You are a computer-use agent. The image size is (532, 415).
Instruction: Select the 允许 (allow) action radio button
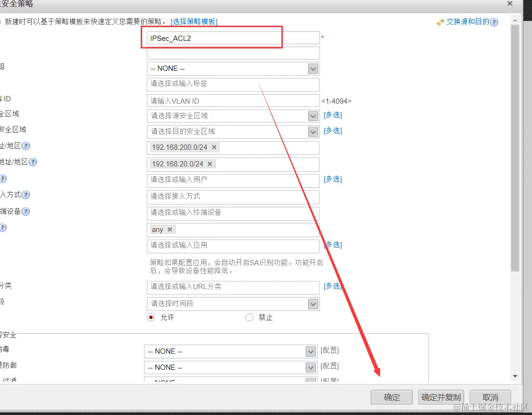click(x=151, y=318)
